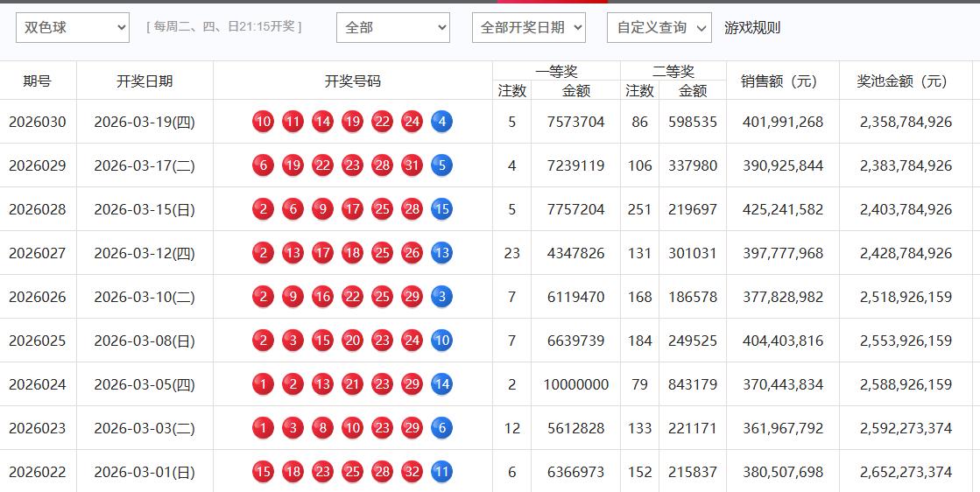The width and height of the screenshot is (980, 492).
Task: Click blue ball 10 in issue 2026025
Action: pyautogui.click(x=442, y=340)
